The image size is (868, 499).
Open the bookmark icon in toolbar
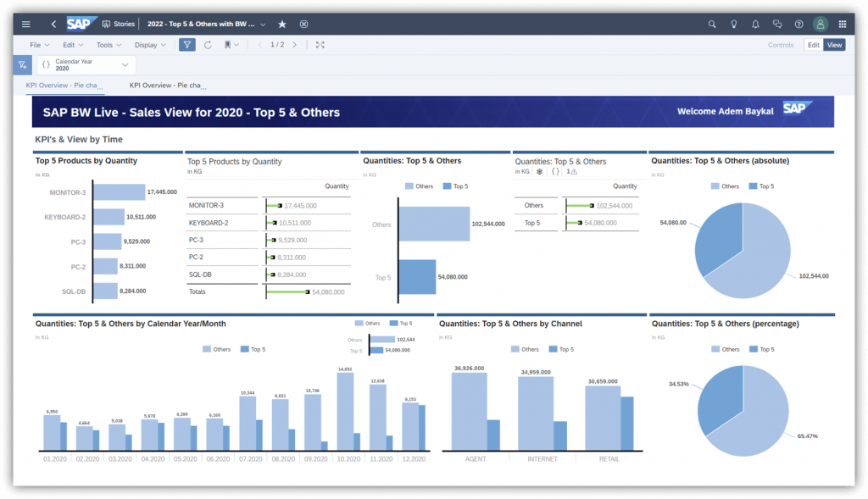[x=227, y=45]
